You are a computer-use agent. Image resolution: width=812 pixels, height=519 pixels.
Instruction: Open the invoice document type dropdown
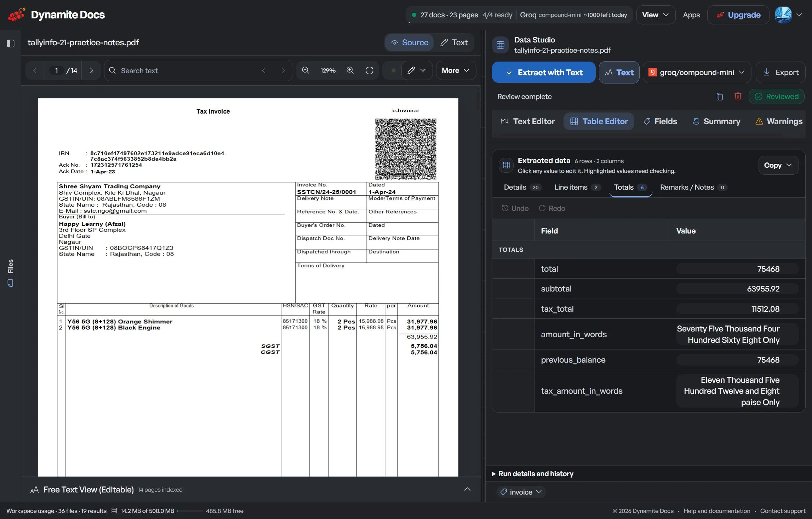point(521,492)
